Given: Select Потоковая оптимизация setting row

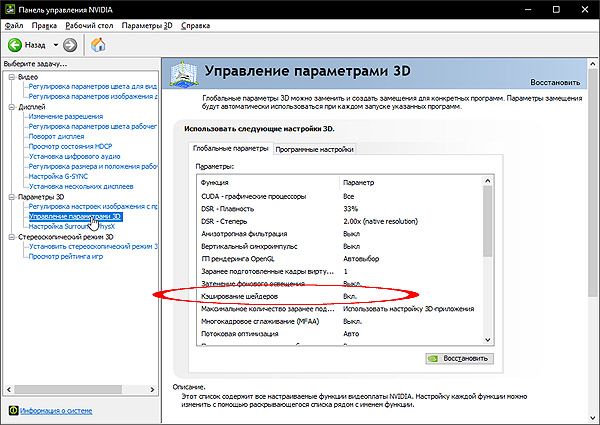Looking at the screenshot, I should (340, 334).
